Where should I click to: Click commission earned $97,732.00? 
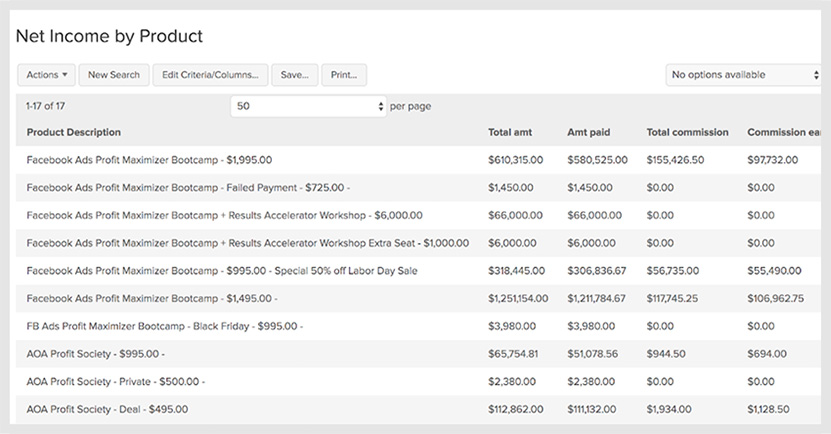773,160
